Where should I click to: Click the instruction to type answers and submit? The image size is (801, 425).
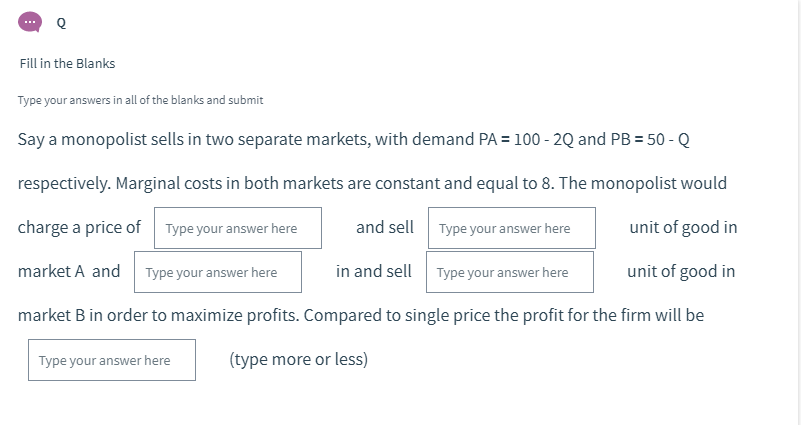coord(140,100)
